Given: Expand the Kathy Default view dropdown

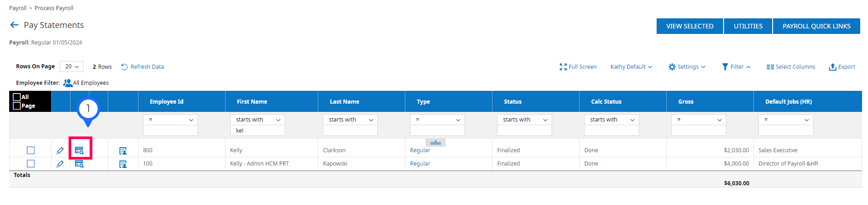Looking at the screenshot, I should coord(631,67).
